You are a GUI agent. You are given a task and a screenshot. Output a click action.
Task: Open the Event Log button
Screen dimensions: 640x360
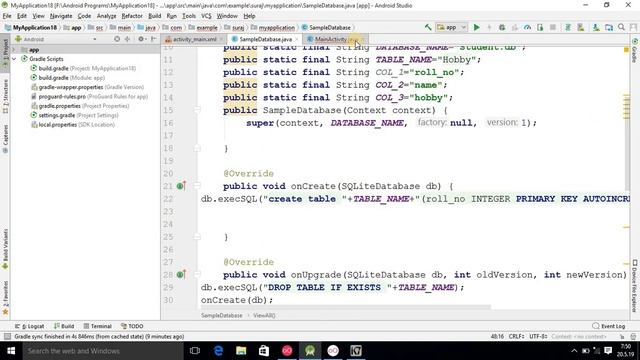pos(609,326)
